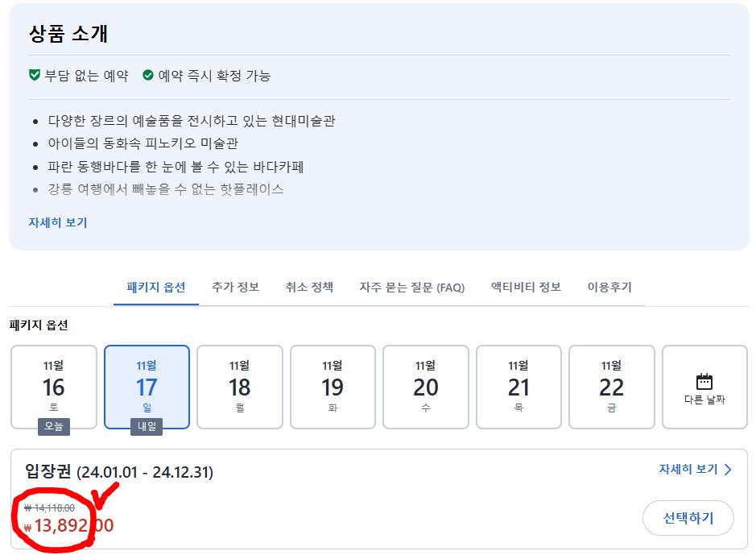
Task: Select the 패키지 옵션 tab
Action: coord(156,285)
